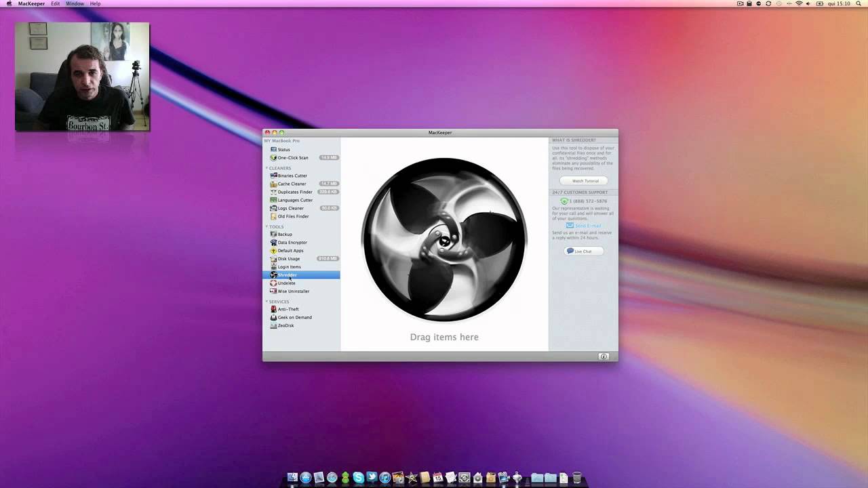Open the Status item icon in sidebar

[x=273, y=149]
